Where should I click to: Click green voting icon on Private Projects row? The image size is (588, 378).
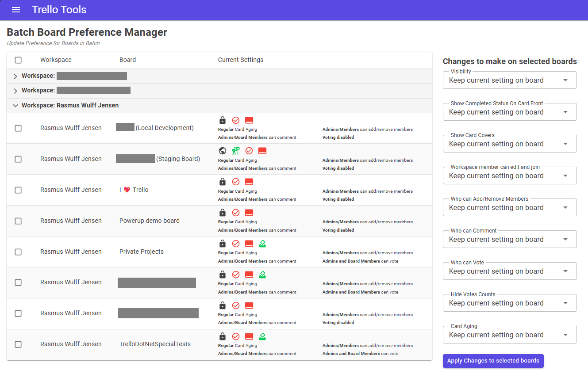coord(262,244)
